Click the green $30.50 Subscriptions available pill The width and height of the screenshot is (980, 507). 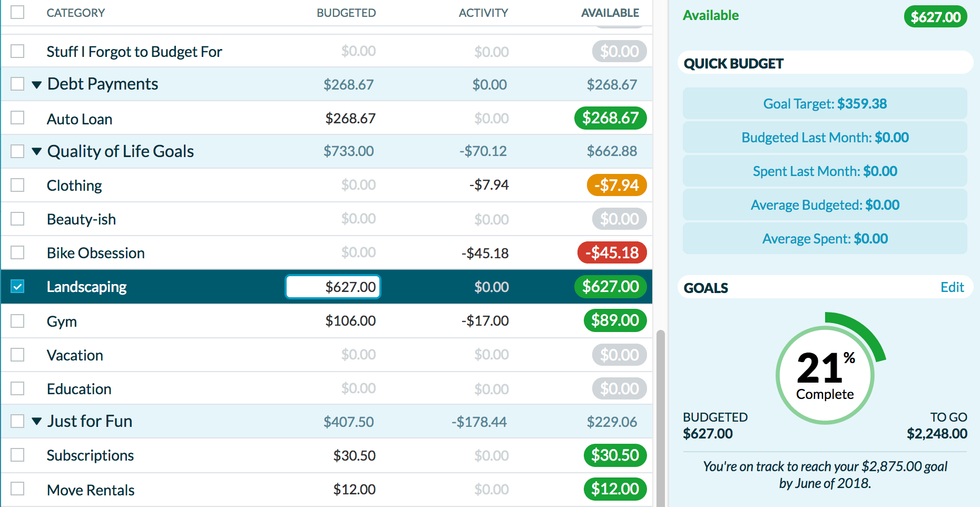click(x=615, y=455)
